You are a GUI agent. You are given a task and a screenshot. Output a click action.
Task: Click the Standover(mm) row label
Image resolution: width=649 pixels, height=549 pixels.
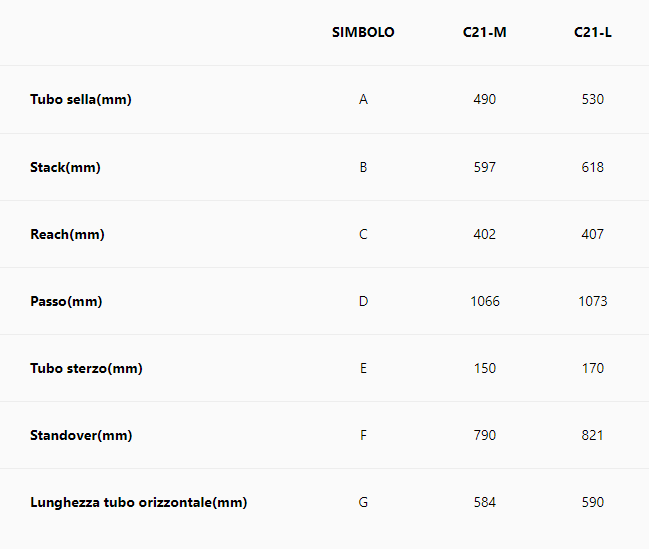point(81,435)
